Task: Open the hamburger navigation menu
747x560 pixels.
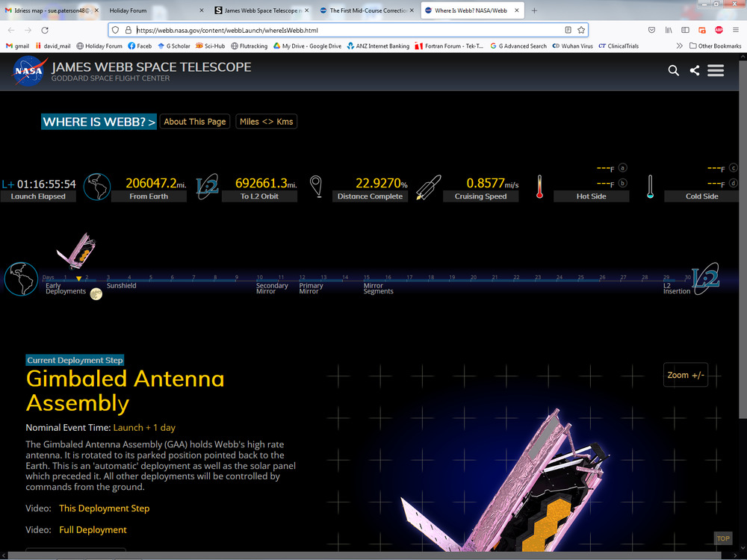Action: 716,70
